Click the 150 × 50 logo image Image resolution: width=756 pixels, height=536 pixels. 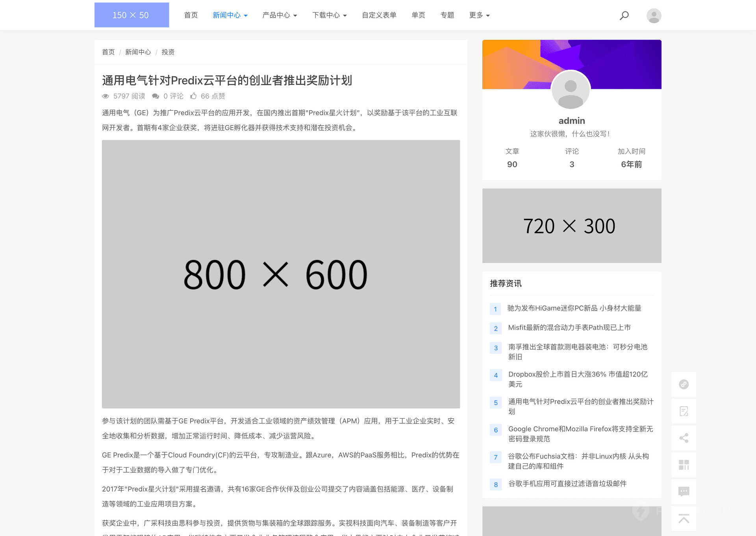click(x=132, y=15)
